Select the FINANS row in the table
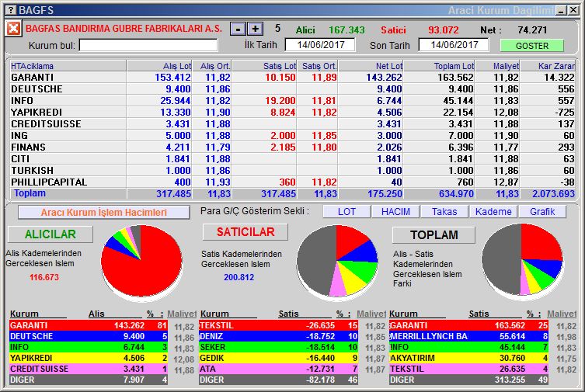Image resolution: width=585 pixels, height=392 pixels. [x=292, y=147]
